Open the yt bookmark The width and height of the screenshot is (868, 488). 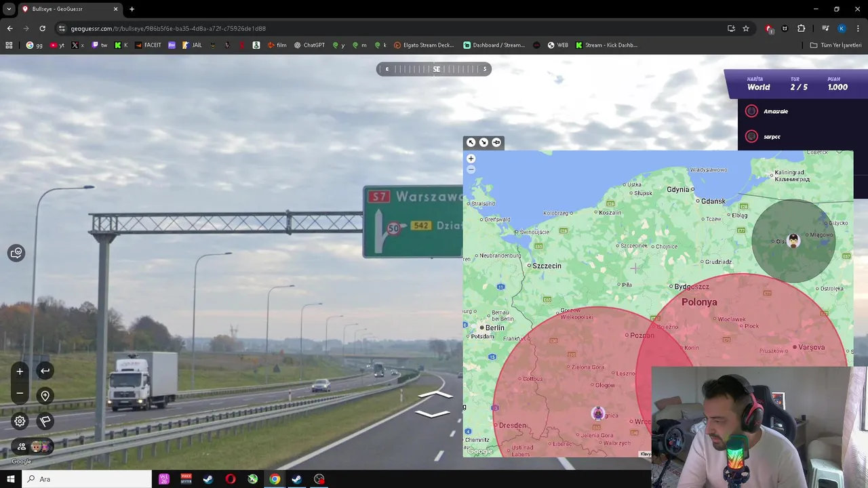pos(58,45)
